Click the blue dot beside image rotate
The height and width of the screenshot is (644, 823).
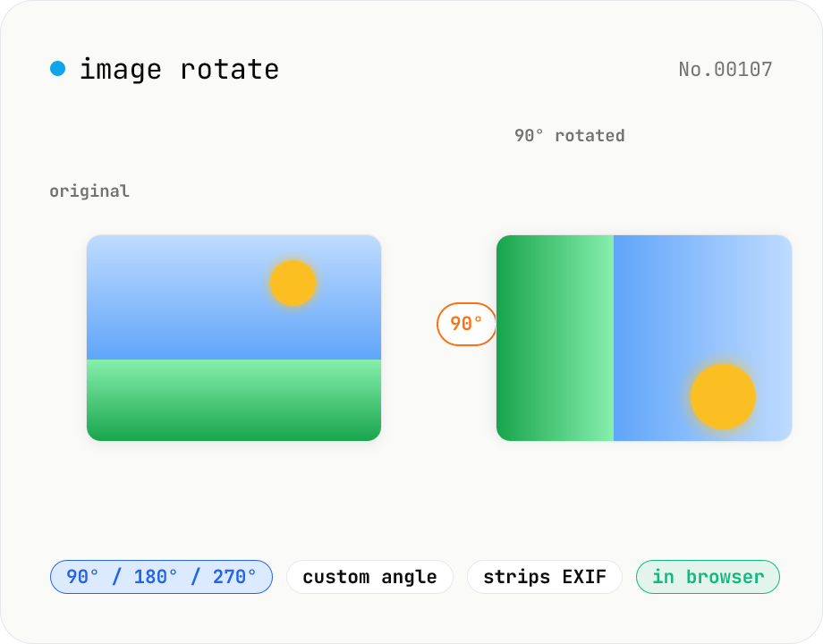pyautogui.click(x=58, y=69)
